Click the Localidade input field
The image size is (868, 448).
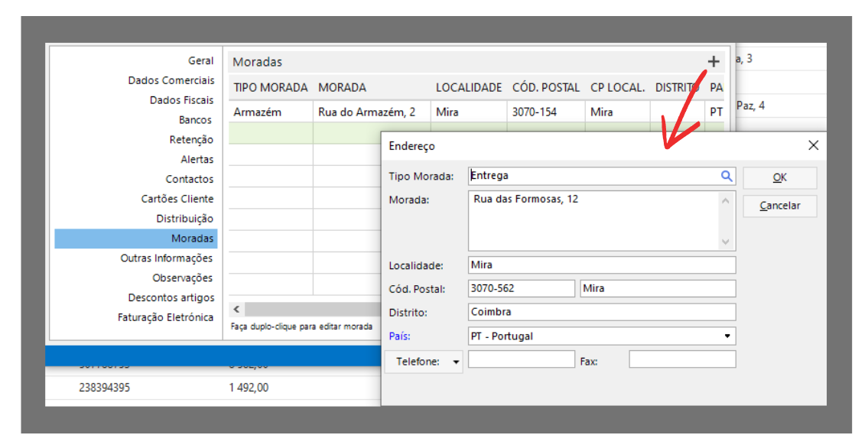[601, 265]
